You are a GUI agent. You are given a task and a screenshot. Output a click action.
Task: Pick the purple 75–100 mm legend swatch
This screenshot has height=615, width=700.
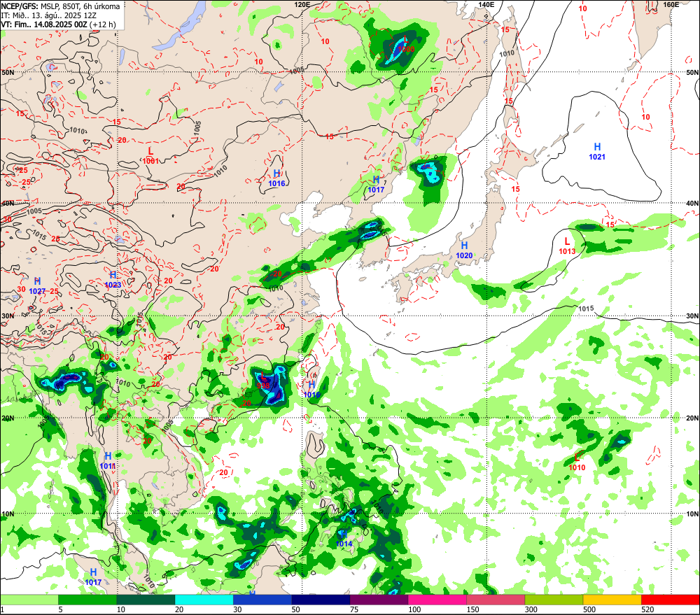[x=379, y=600]
